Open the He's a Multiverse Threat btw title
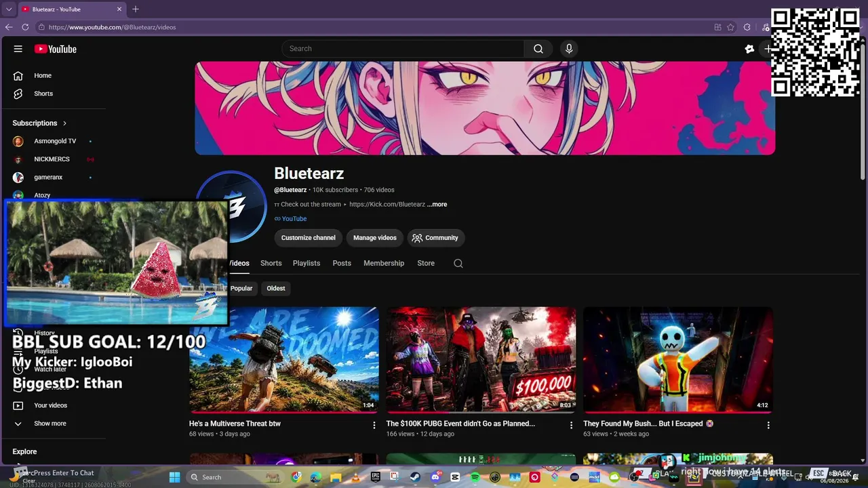 coord(235,424)
